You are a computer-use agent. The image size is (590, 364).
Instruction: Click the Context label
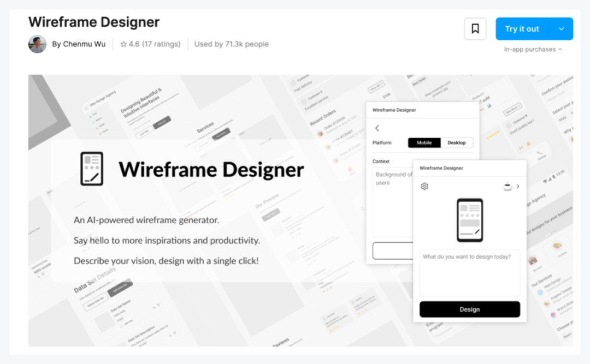[381, 162]
